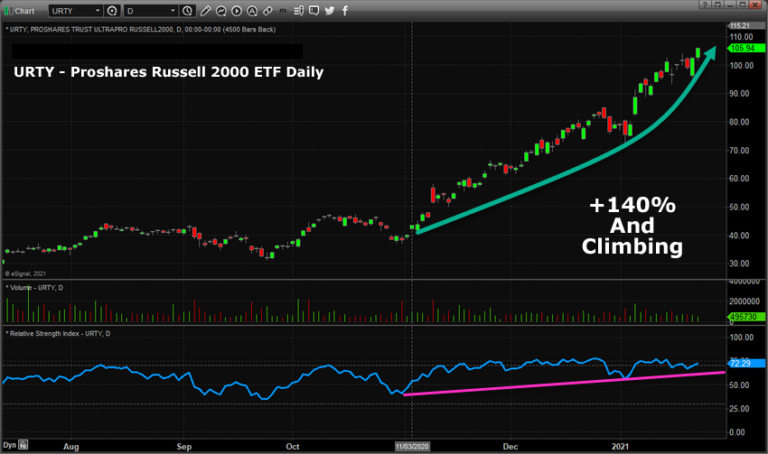Select the Relative Strength Index - URTY, D label
The width and height of the screenshot is (768, 454).
[59, 334]
